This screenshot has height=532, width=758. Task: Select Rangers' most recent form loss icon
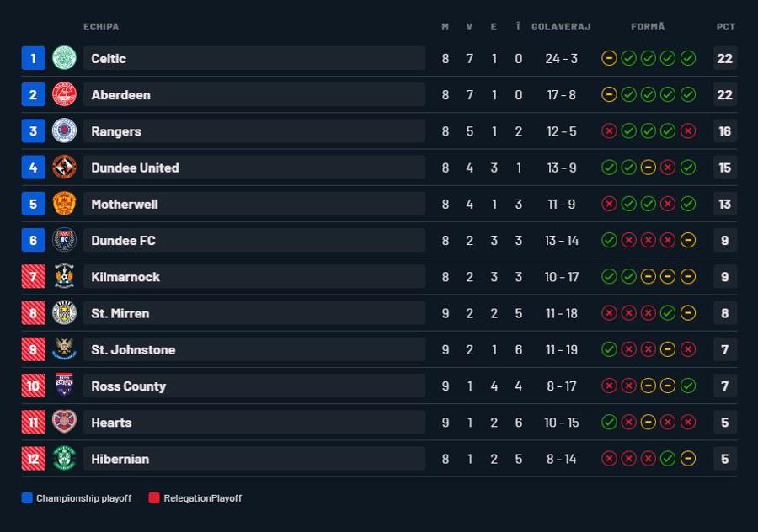[x=688, y=131]
